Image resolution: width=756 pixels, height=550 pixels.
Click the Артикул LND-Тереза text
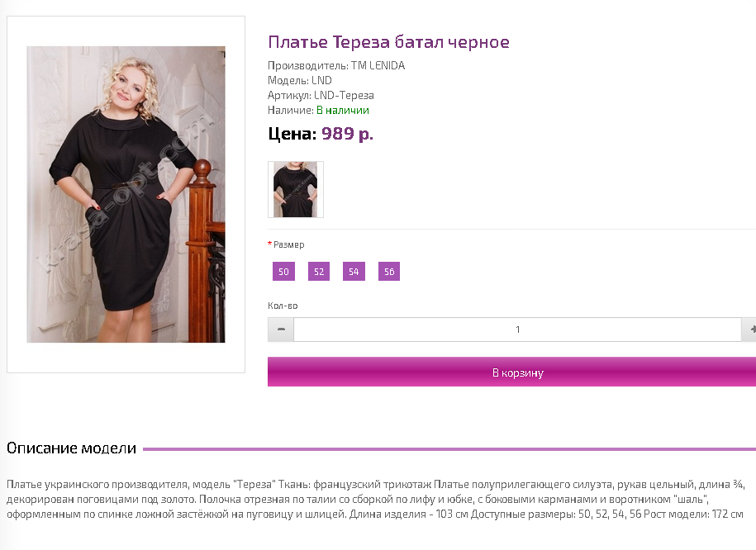click(x=321, y=96)
